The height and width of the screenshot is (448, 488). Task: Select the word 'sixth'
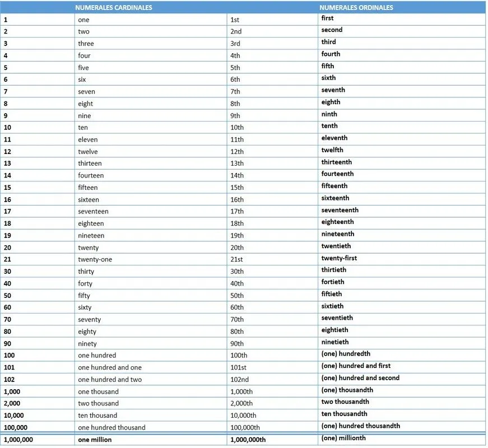[x=329, y=78]
